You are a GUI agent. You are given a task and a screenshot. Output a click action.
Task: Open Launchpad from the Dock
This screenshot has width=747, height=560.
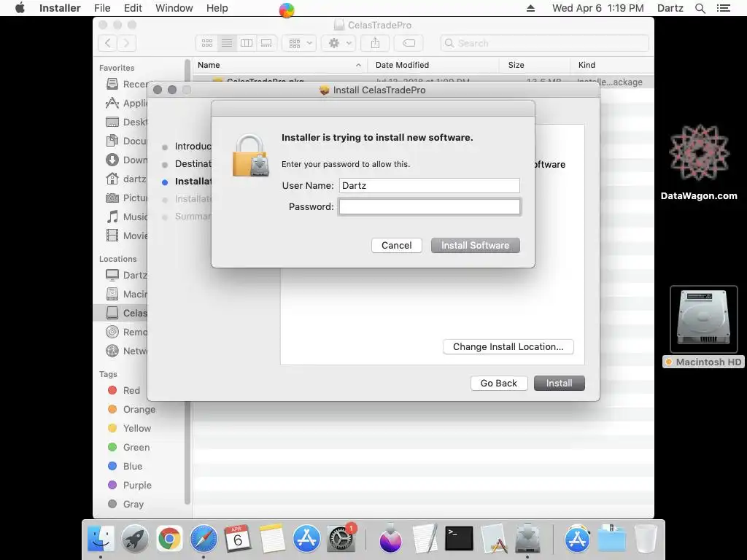[x=135, y=539]
